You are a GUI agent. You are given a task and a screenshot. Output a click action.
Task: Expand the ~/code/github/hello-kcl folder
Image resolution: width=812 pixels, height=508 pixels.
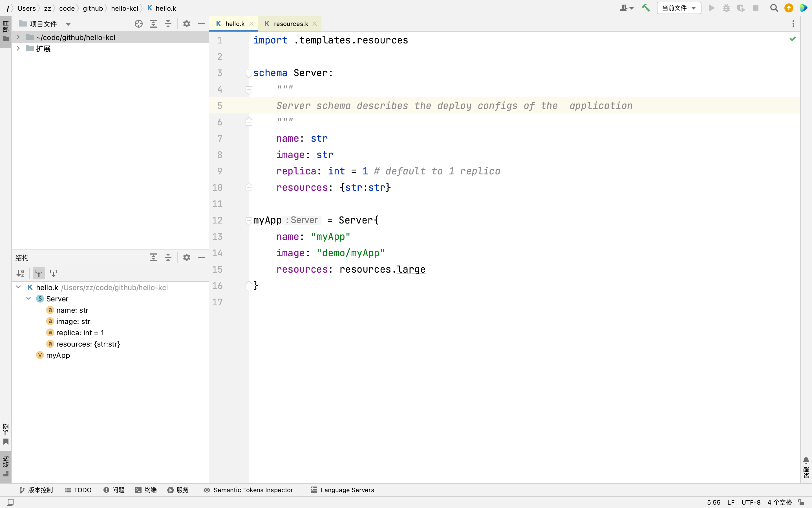[18, 37]
